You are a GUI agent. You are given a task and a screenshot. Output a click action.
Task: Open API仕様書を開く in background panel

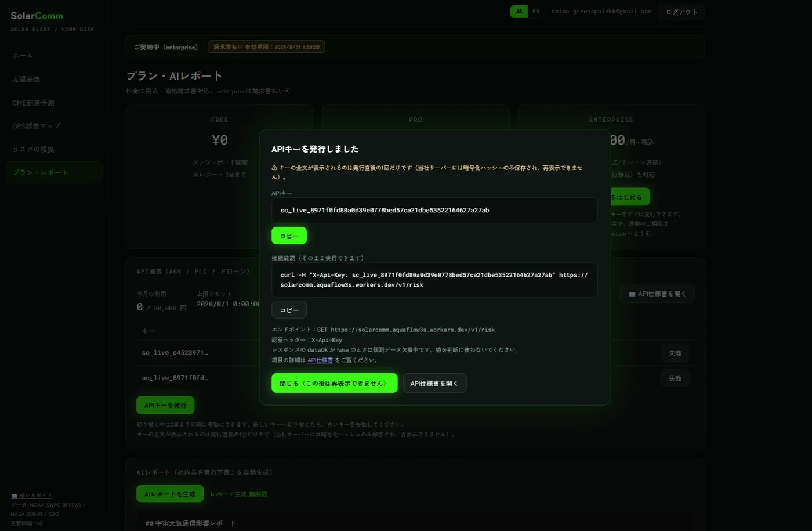[x=657, y=294]
